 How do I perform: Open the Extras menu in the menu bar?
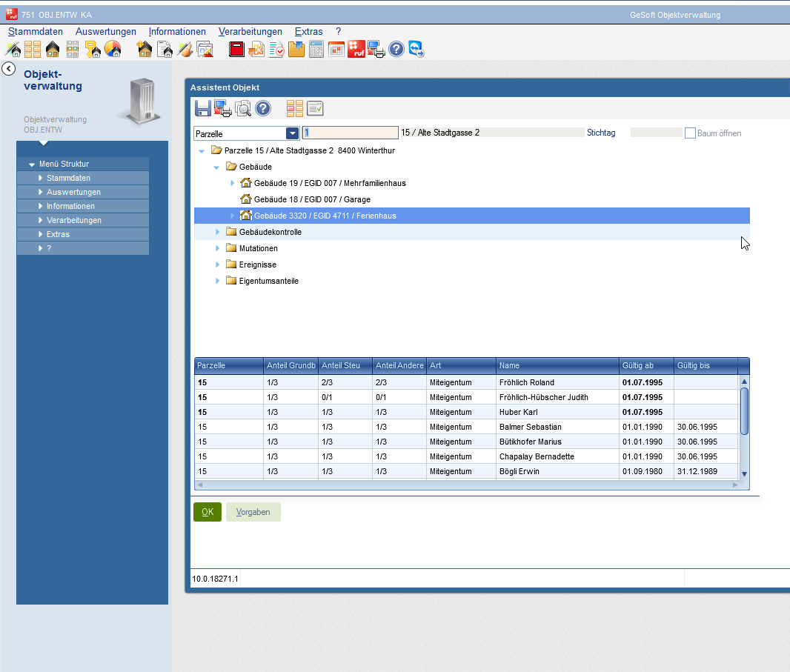click(308, 31)
